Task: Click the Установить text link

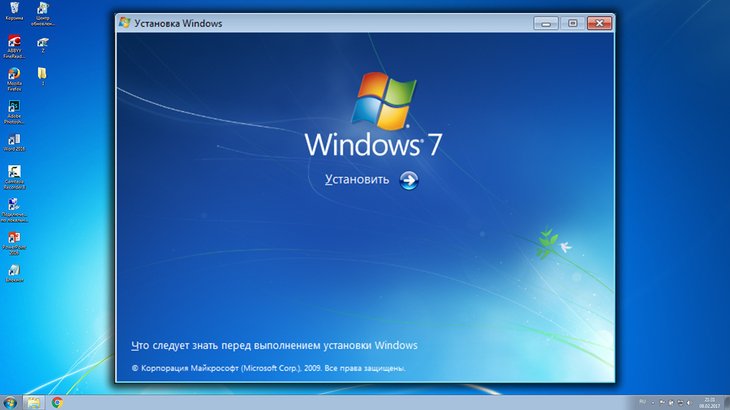Action: click(357, 180)
